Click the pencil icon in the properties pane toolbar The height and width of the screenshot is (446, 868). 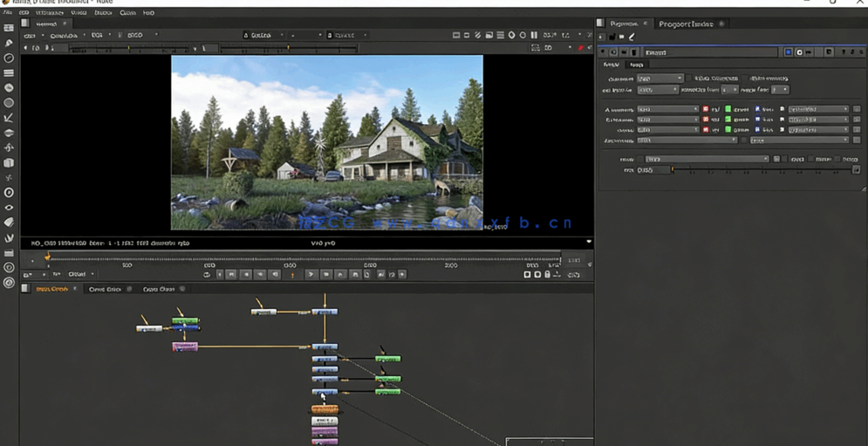[632, 38]
